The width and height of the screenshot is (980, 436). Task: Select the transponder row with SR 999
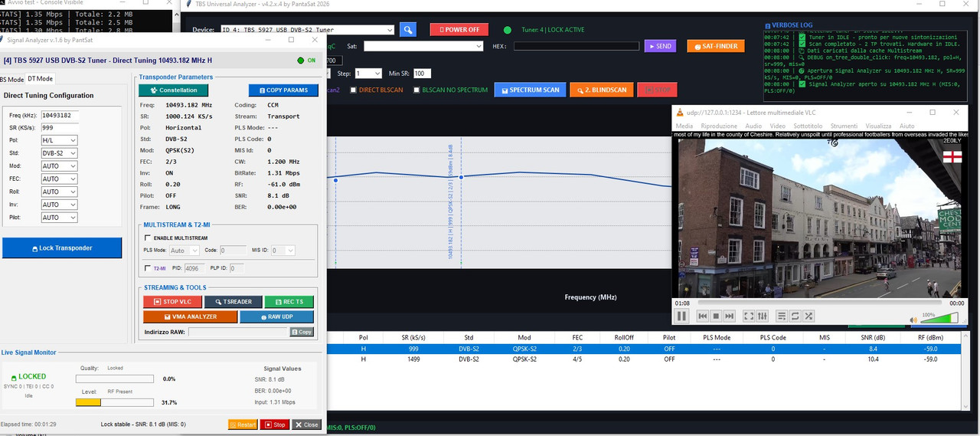pos(645,349)
